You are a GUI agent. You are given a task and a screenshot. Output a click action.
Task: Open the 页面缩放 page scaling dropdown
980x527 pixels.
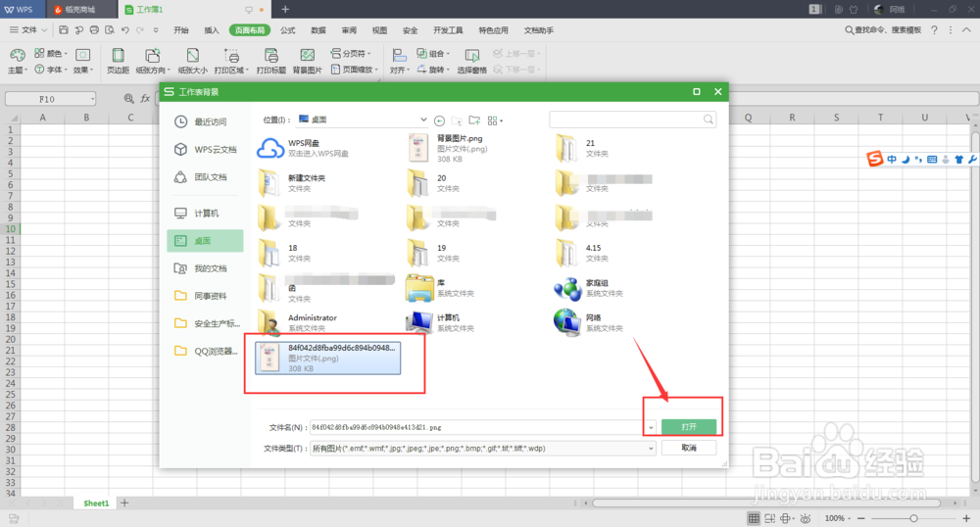tap(354, 70)
